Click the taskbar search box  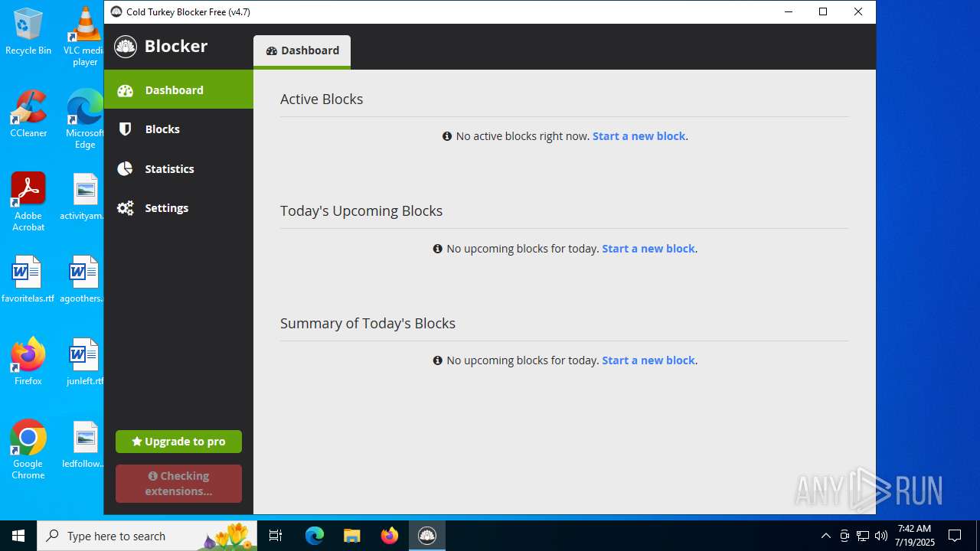tap(147, 536)
